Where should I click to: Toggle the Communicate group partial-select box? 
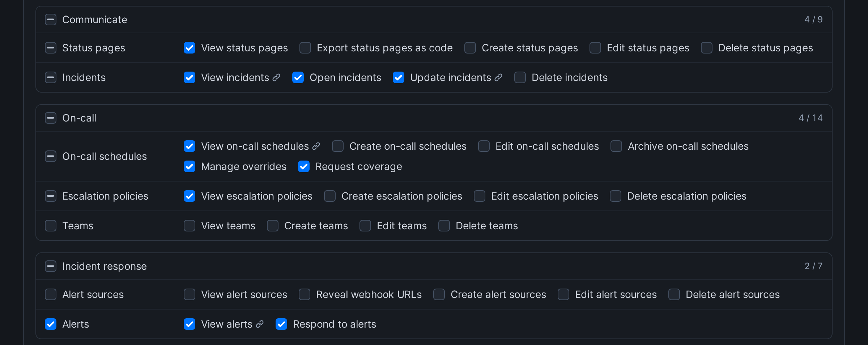(51, 20)
